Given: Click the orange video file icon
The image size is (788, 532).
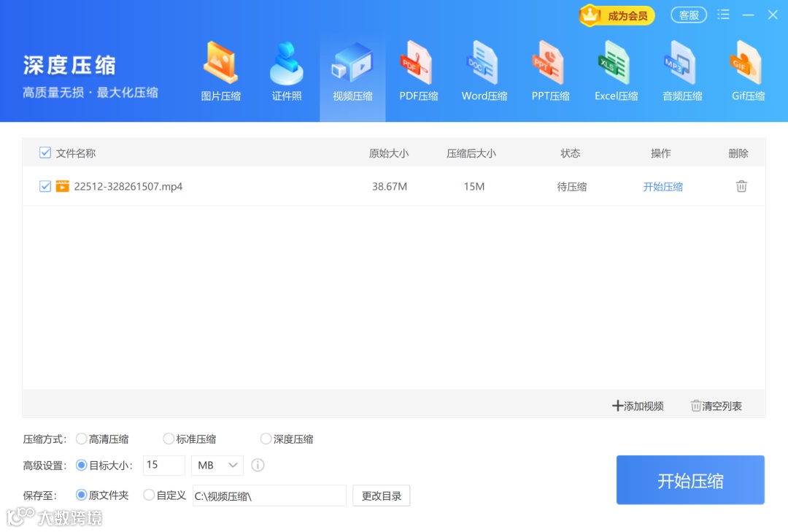Looking at the screenshot, I should 62,186.
